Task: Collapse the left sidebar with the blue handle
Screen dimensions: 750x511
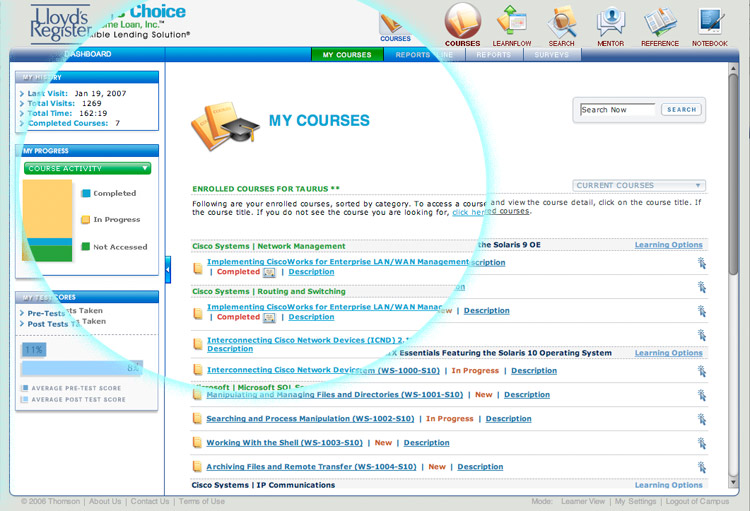Action: [x=168, y=269]
